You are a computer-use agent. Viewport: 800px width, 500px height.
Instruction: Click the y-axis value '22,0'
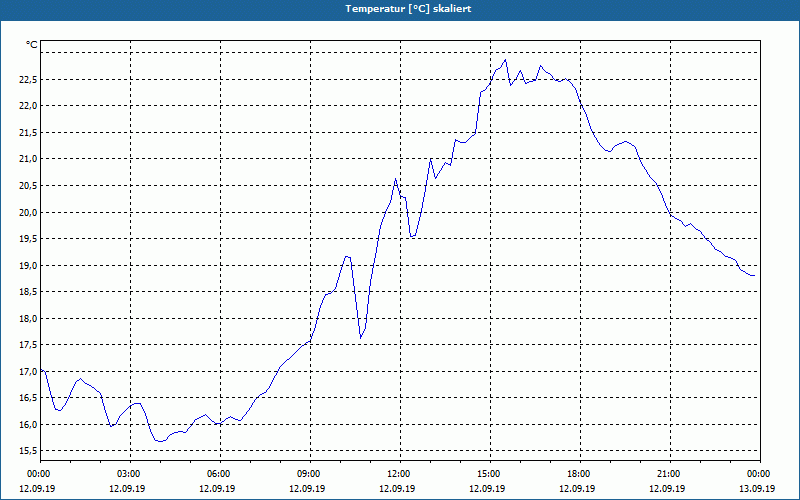[x=29, y=106]
